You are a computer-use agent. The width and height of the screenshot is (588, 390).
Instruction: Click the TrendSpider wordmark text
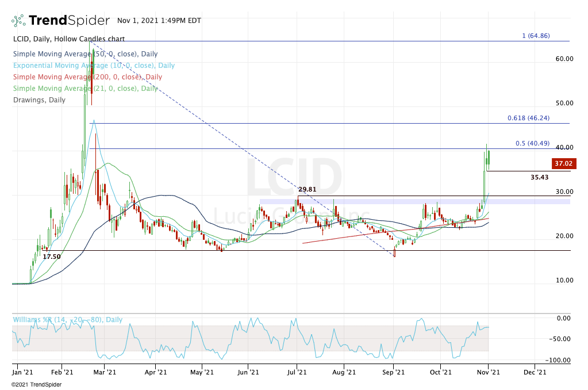[x=69, y=21]
